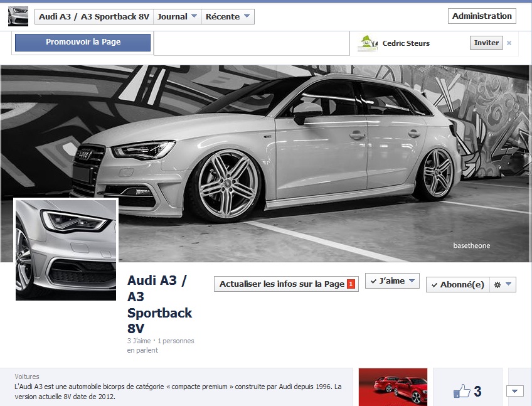
Task: Toggle the J'aime like button
Action: pos(393,281)
